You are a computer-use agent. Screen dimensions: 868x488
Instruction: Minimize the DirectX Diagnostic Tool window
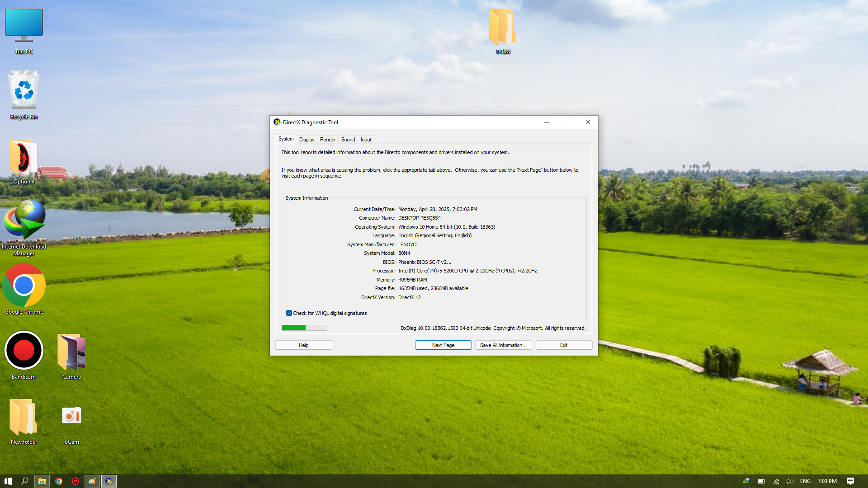[x=547, y=122]
